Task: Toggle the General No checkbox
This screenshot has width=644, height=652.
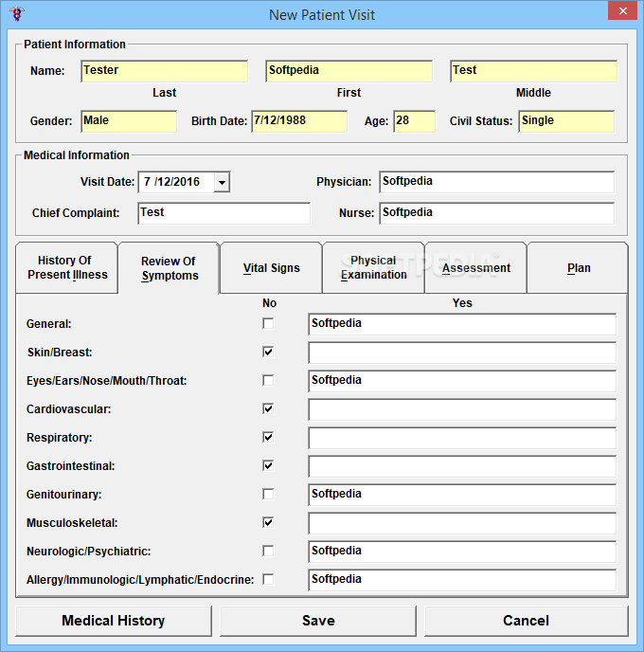Action: click(x=268, y=323)
